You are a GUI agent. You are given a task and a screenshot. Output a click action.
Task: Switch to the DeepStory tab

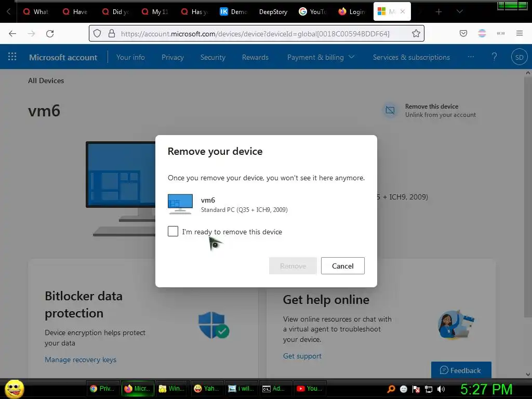click(273, 11)
